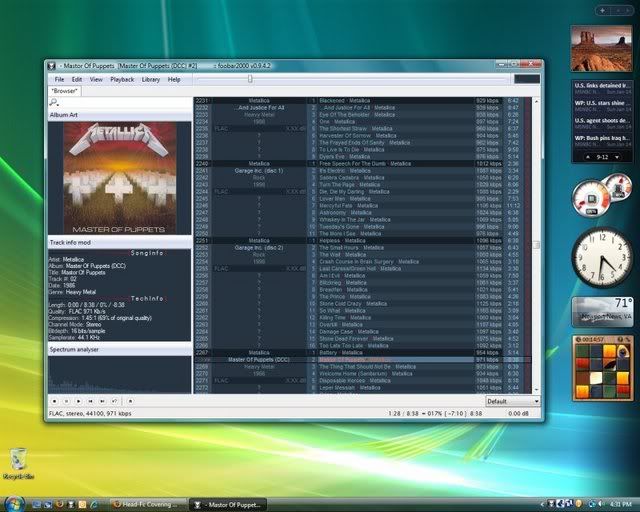Show previous headlines with up arrow

(x=588, y=157)
